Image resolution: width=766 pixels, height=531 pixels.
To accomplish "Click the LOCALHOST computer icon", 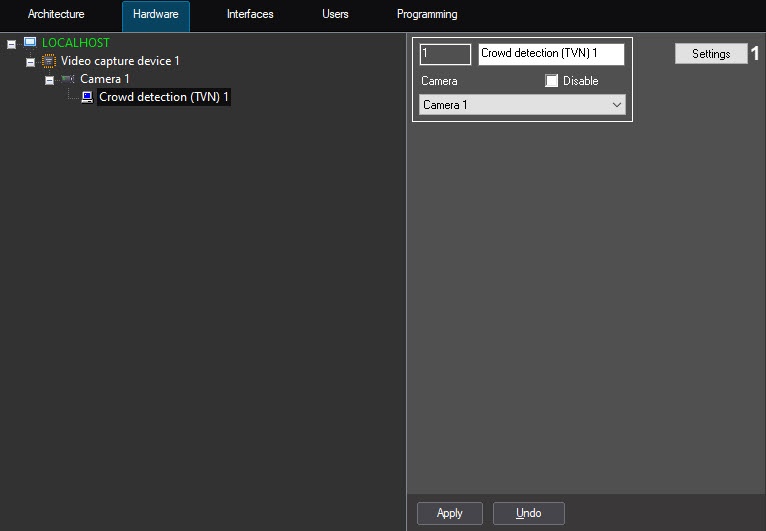I will (30, 42).
